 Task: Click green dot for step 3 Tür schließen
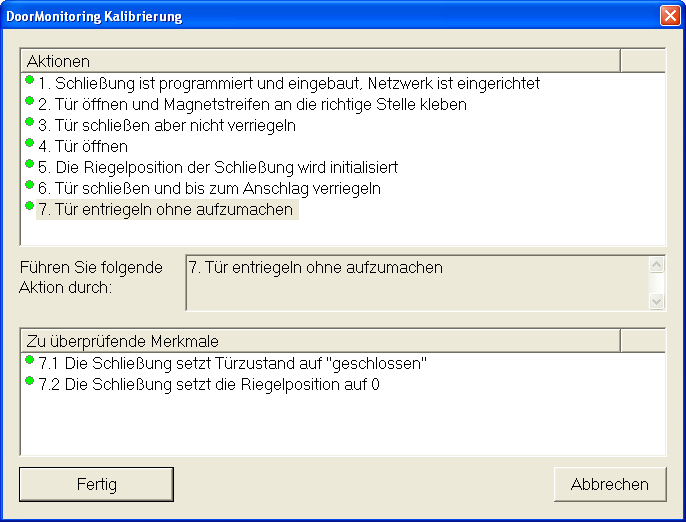pos(29,121)
